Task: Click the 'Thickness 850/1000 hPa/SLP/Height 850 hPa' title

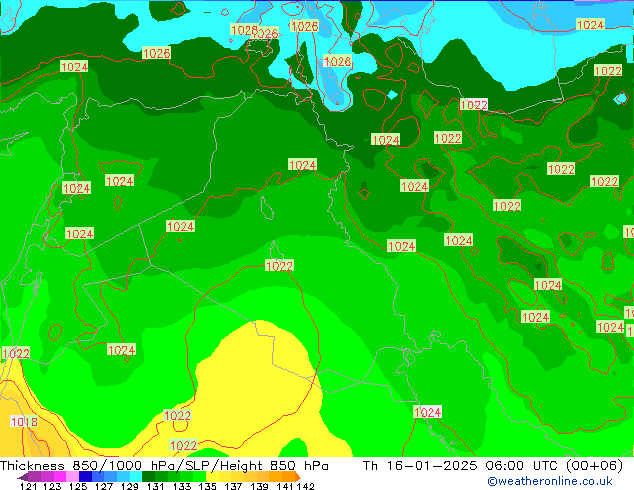Action: click(x=164, y=466)
